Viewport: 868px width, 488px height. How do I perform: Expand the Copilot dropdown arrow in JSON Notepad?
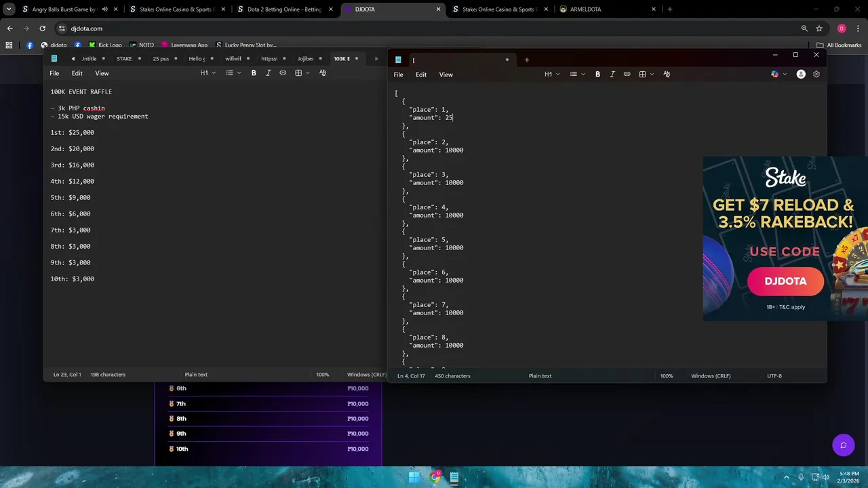785,75
